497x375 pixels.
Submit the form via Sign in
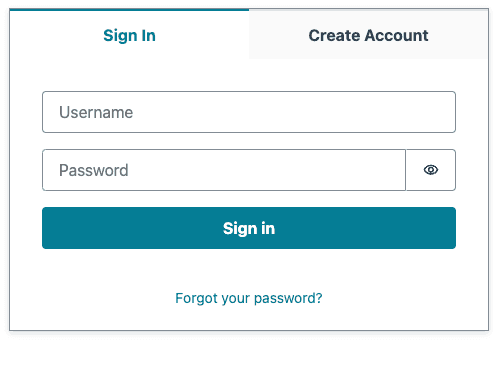click(x=249, y=228)
